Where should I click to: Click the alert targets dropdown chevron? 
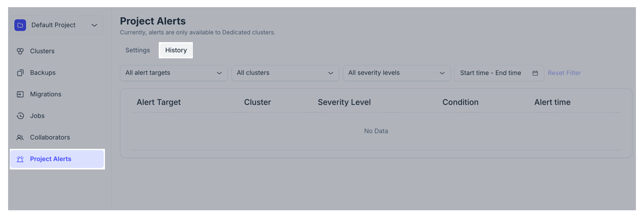pyautogui.click(x=219, y=73)
